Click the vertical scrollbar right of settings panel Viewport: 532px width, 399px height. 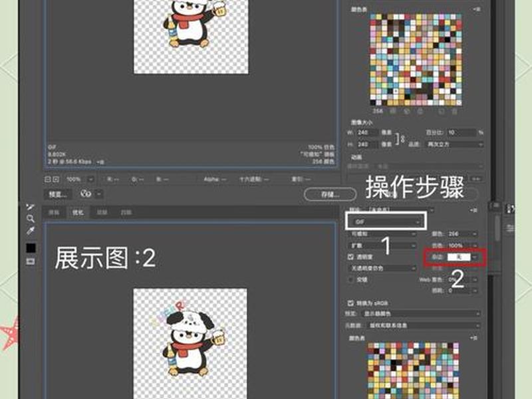coord(497,228)
